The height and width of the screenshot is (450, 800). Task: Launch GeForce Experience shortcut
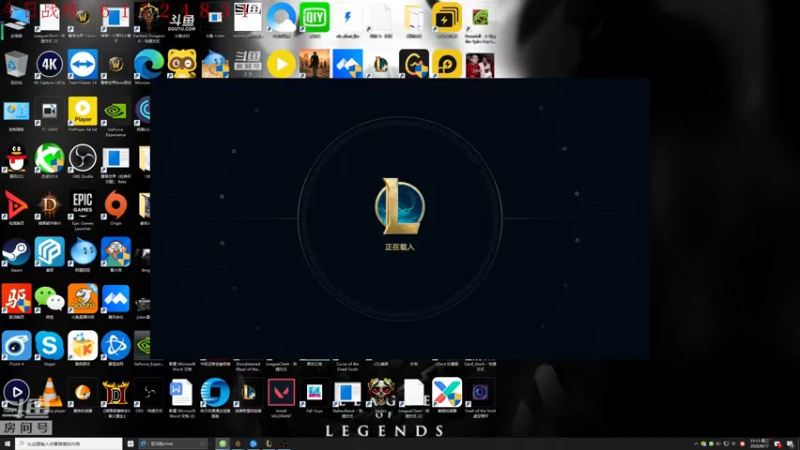point(116,113)
